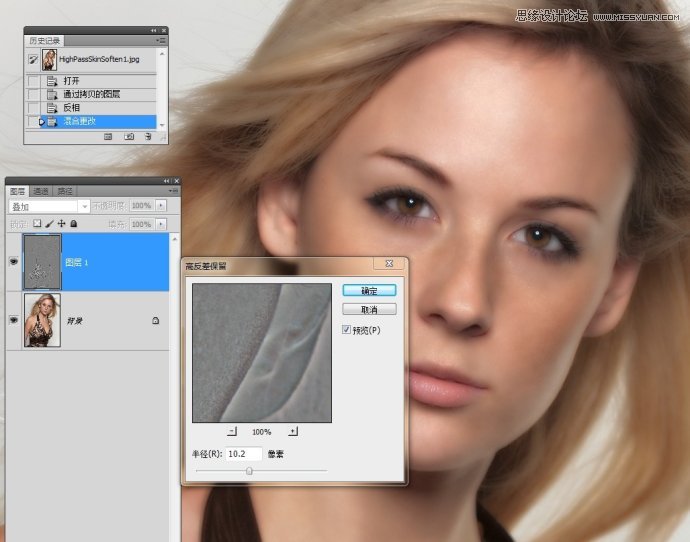Click the 半径(R) radius input field
Viewport: 690px width, 542px height.
coord(244,454)
